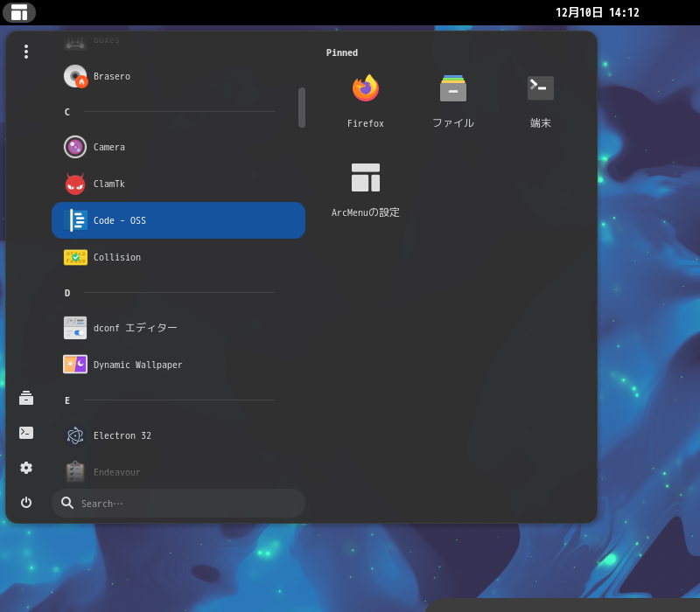This screenshot has height=612, width=700.
Task: Open the three-dot extras menu
Action: (26, 52)
